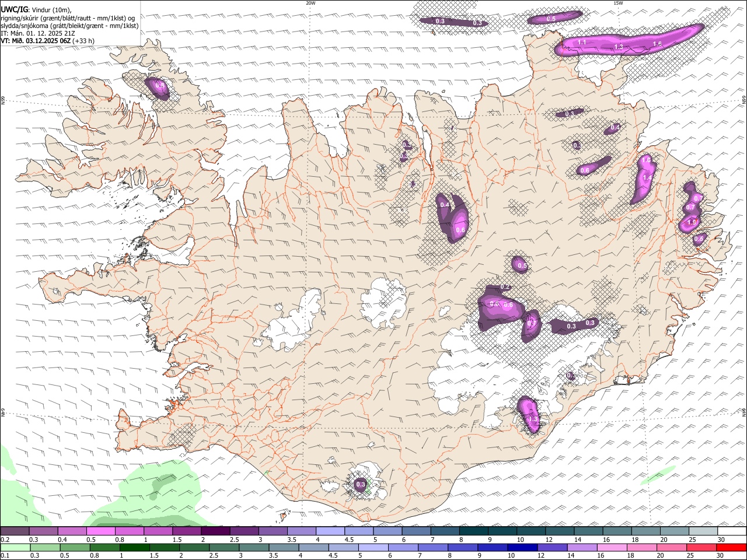Screen dimensions: 747x560
Task: Pick bottom-row swatch between 4 and 4.5
Action: [314, 547]
